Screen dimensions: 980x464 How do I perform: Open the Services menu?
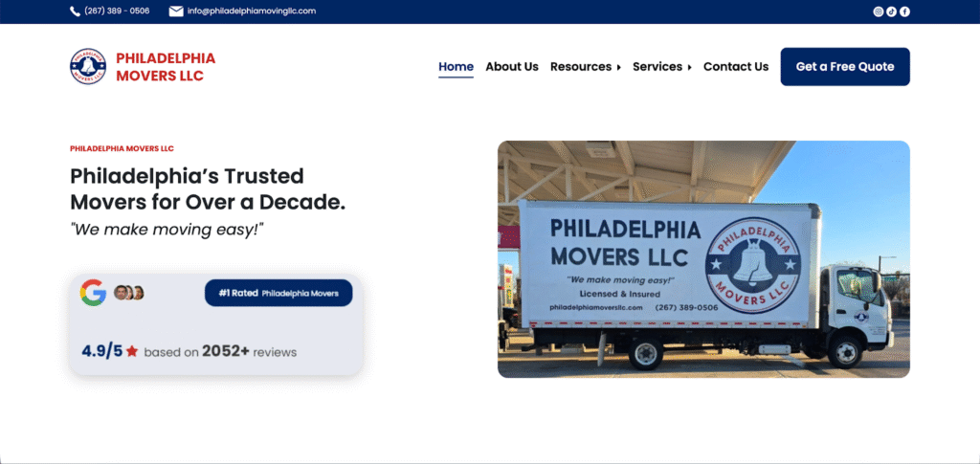(657, 67)
